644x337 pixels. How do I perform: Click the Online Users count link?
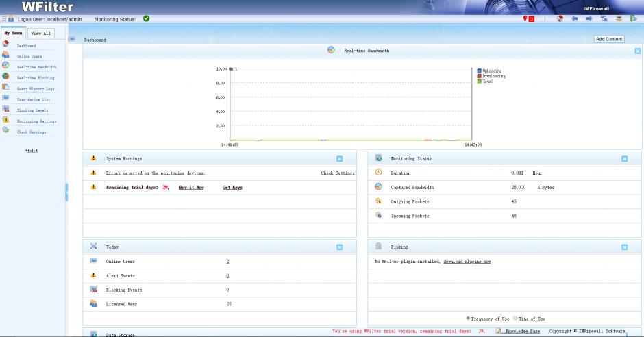pos(227,262)
